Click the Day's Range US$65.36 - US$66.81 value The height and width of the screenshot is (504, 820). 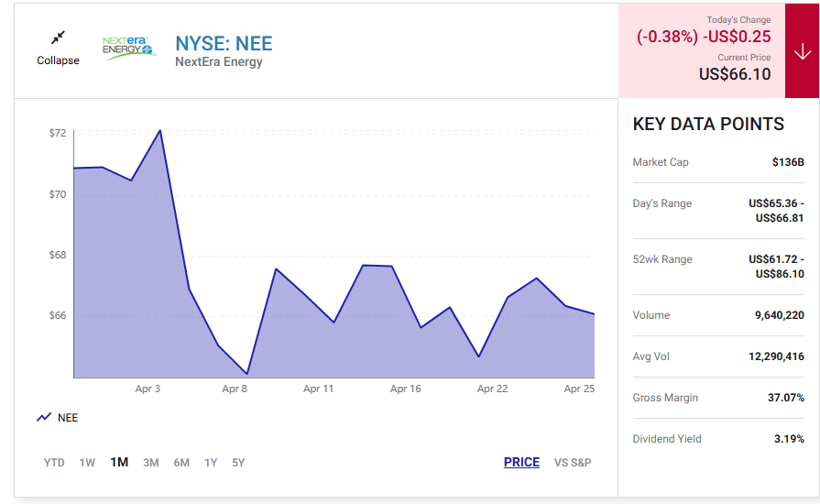point(777,211)
